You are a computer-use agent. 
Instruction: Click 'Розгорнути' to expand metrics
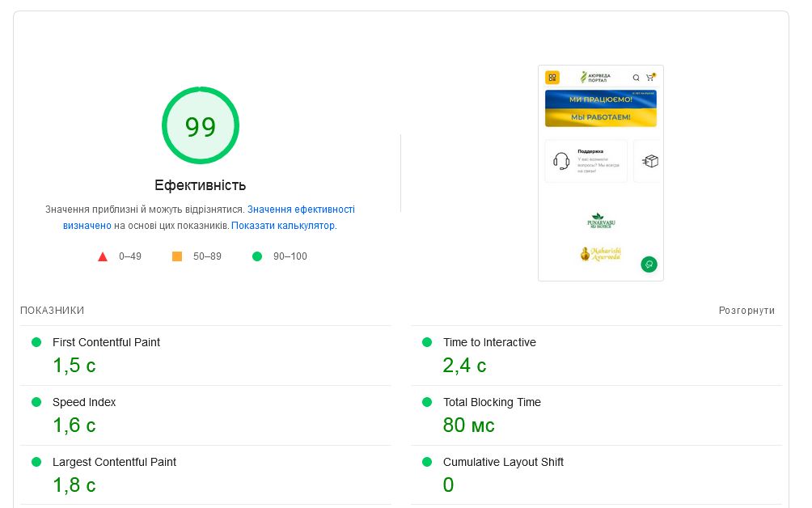[x=746, y=310]
